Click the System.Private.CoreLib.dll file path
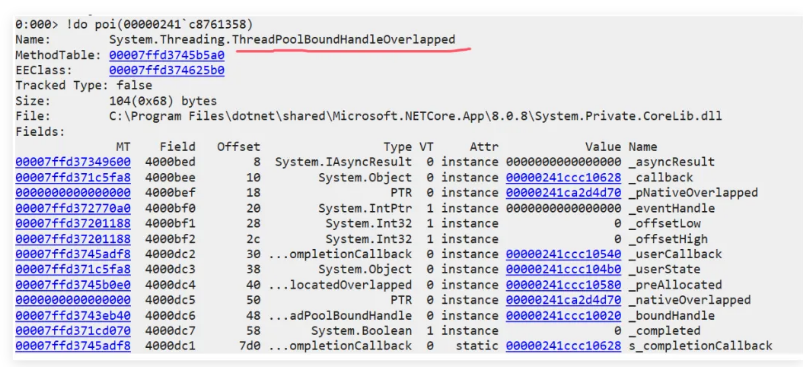The height and width of the screenshot is (367, 803). click(415, 116)
